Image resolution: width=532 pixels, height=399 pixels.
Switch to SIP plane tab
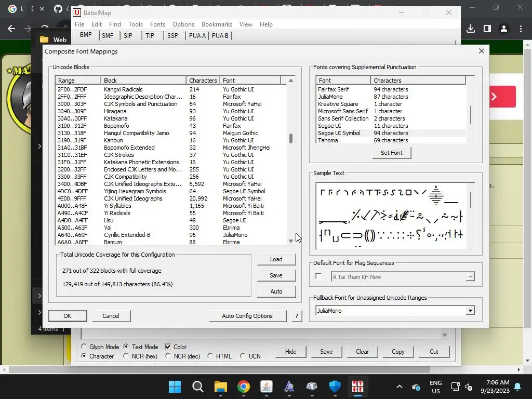coord(128,36)
